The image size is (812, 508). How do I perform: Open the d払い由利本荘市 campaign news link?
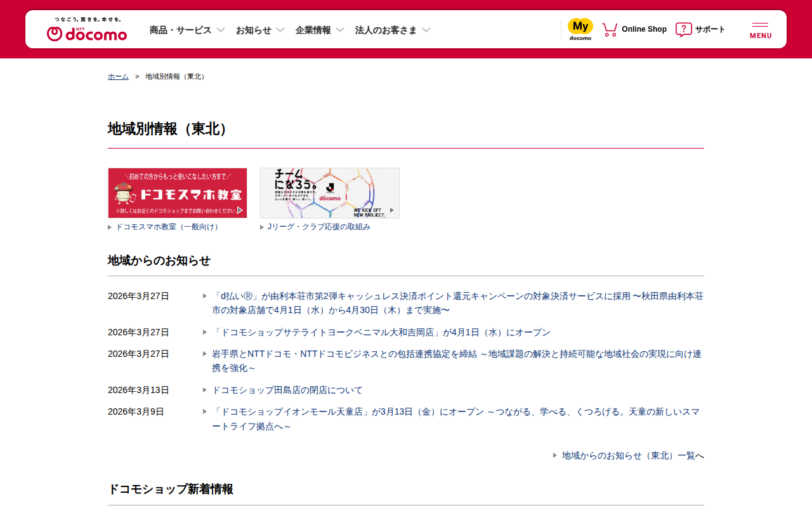coord(457,304)
